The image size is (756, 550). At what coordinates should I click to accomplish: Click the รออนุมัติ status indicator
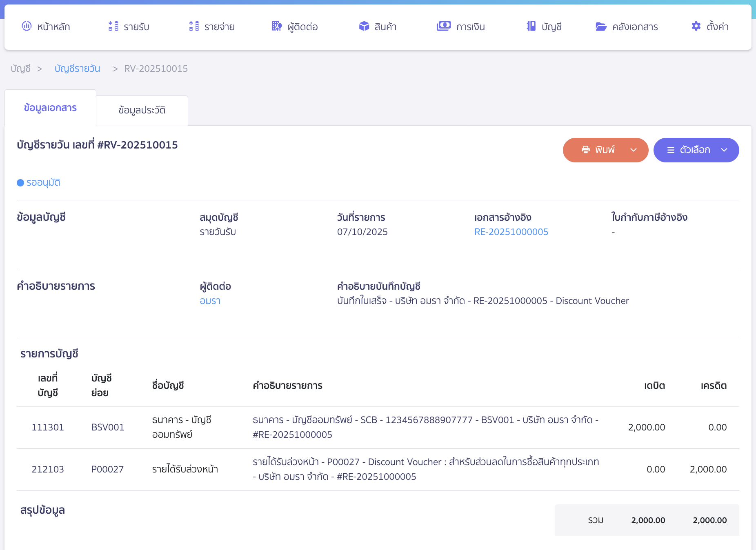pyautogui.click(x=39, y=183)
